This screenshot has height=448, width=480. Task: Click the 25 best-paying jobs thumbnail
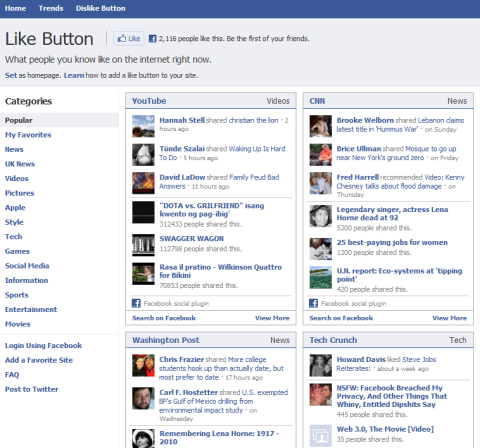pos(321,249)
